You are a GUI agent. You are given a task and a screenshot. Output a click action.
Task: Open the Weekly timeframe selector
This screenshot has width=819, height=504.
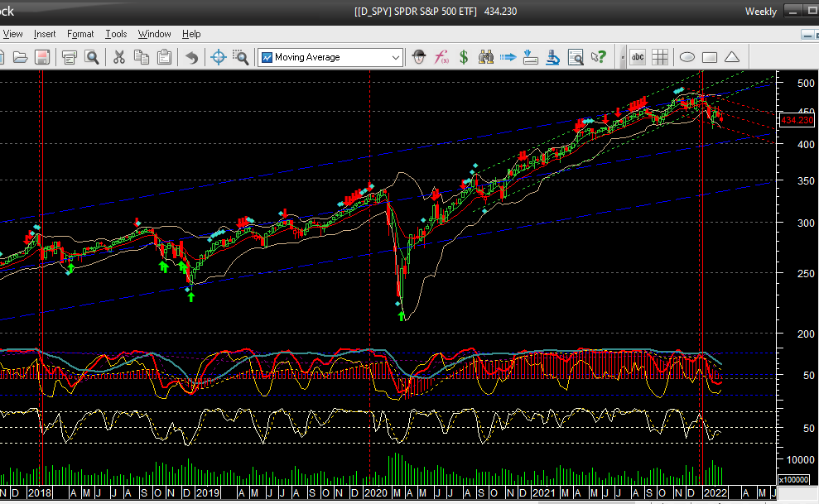[x=760, y=12]
